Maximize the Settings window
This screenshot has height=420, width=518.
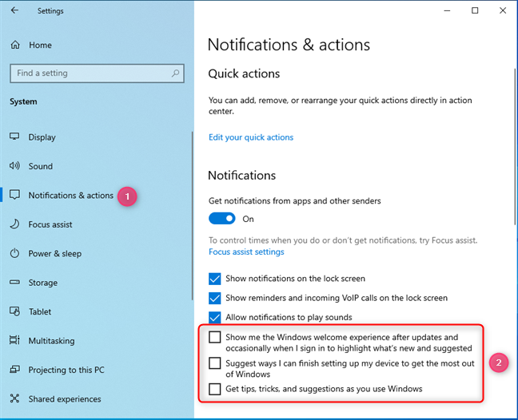click(475, 10)
